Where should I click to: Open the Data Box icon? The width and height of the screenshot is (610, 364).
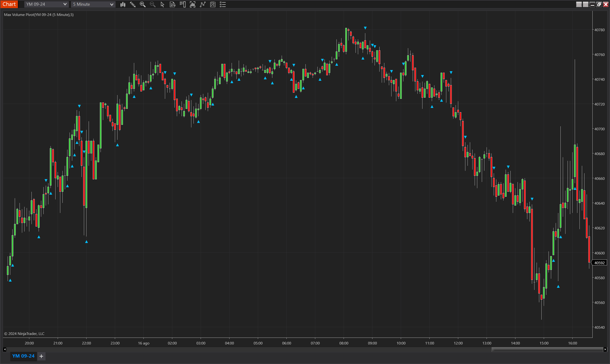coord(173,4)
